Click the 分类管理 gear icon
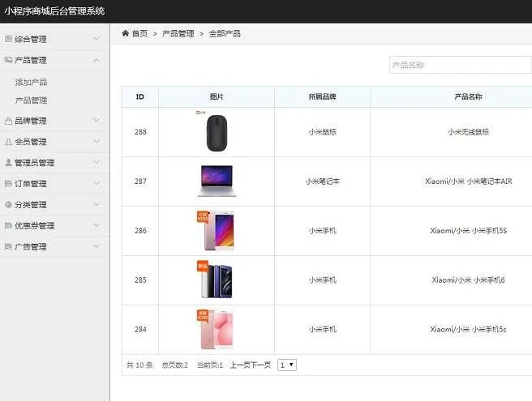The image size is (532, 401). (8, 205)
